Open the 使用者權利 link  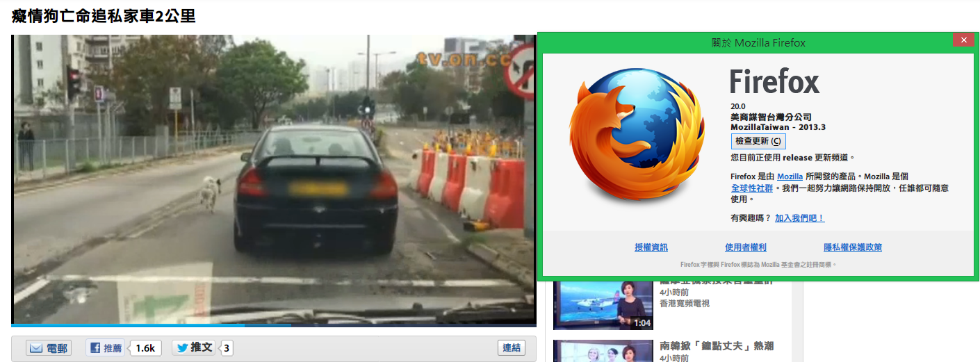[x=746, y=247]
